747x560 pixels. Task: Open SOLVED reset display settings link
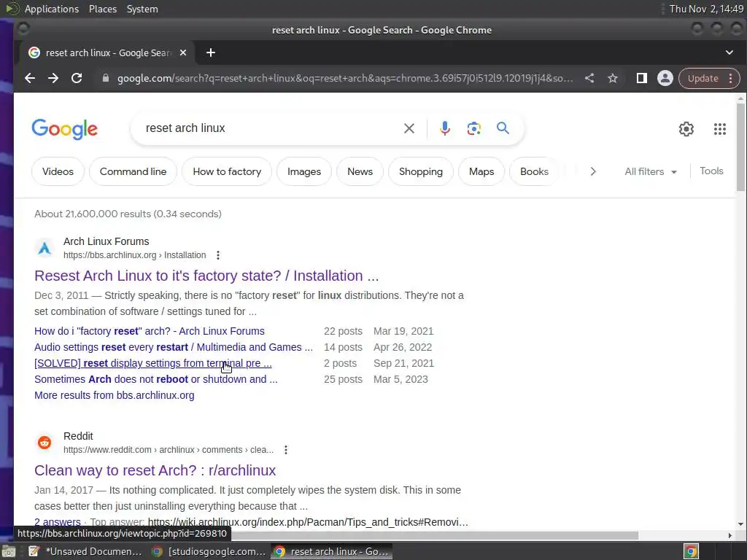153,363
